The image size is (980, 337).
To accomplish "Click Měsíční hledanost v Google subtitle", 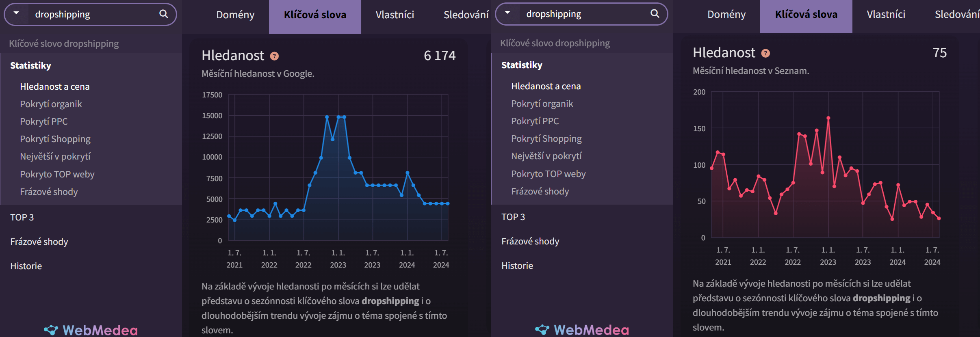I will tap(258, 73).
